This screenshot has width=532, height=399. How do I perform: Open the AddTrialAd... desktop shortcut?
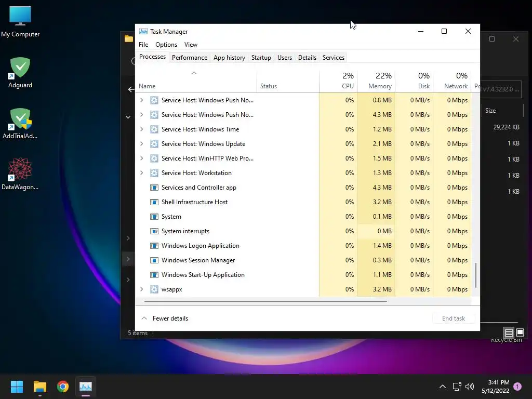tap(20, 124)
